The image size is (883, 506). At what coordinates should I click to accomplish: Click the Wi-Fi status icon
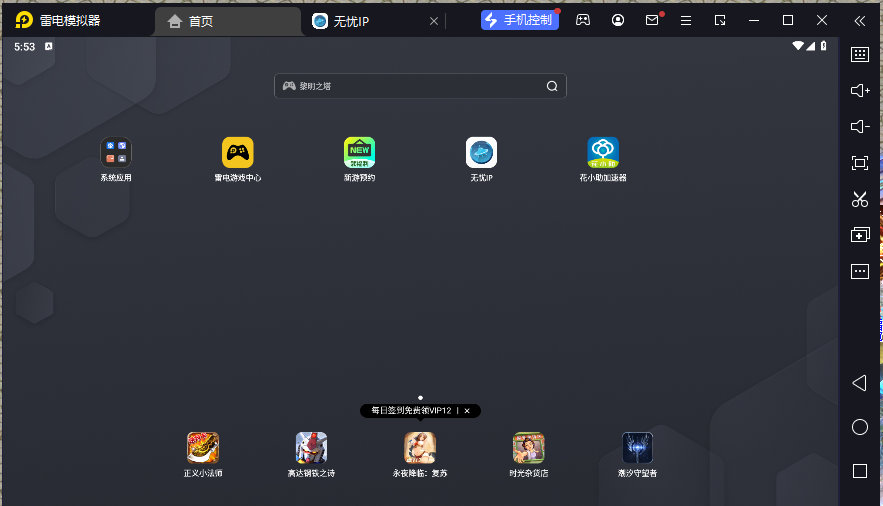(798, 46)
